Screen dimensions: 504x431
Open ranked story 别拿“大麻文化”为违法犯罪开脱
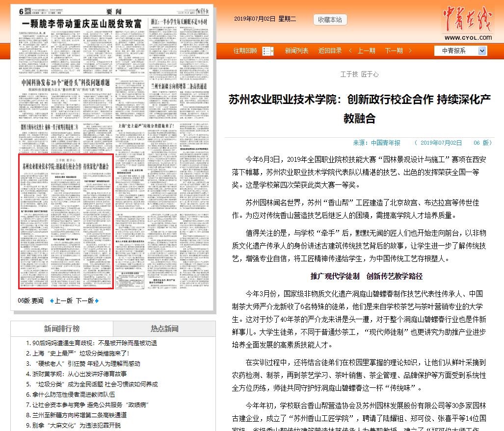[x=77, y=425]
